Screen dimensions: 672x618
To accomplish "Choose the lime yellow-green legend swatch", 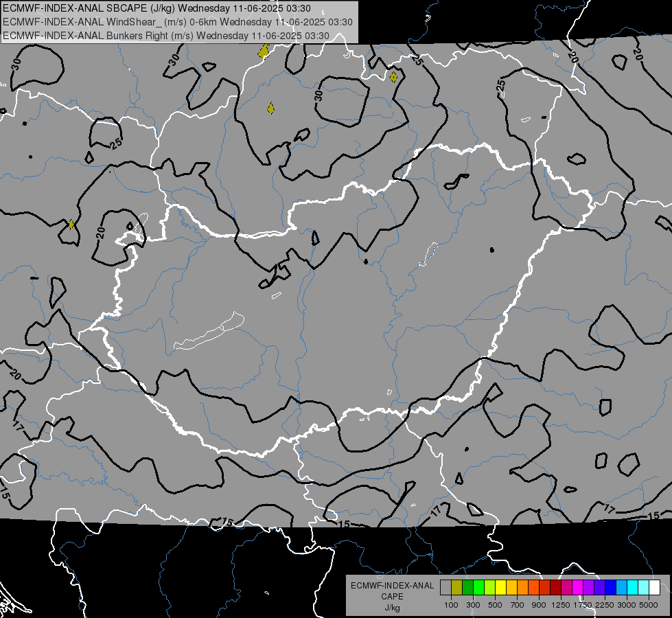I will [490, 587].
